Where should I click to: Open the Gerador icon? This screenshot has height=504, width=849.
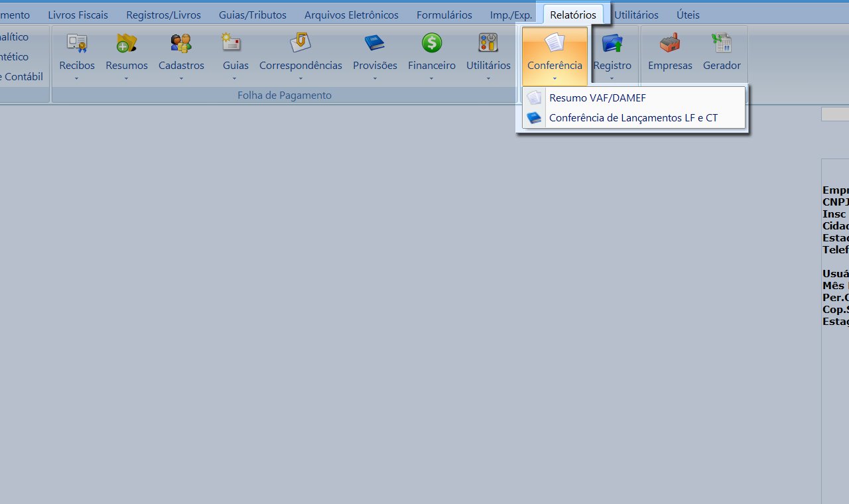pyautogui.click(x=722, y=44)
